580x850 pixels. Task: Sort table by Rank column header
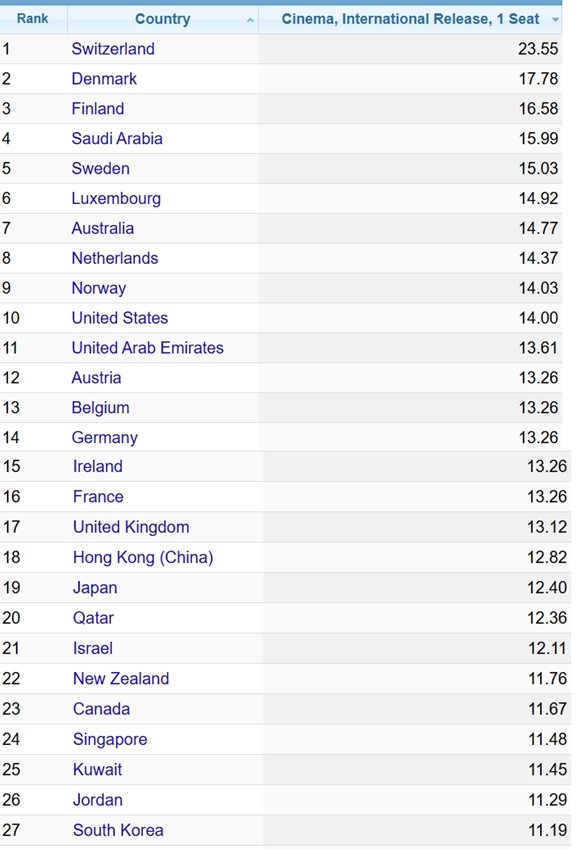(x=33, y=19)
